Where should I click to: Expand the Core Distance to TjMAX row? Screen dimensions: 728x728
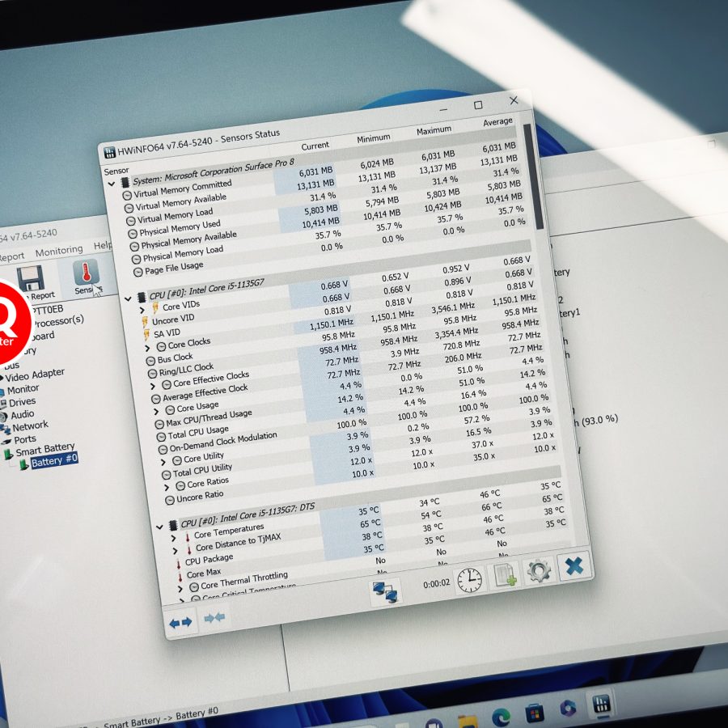click(175, 551)
